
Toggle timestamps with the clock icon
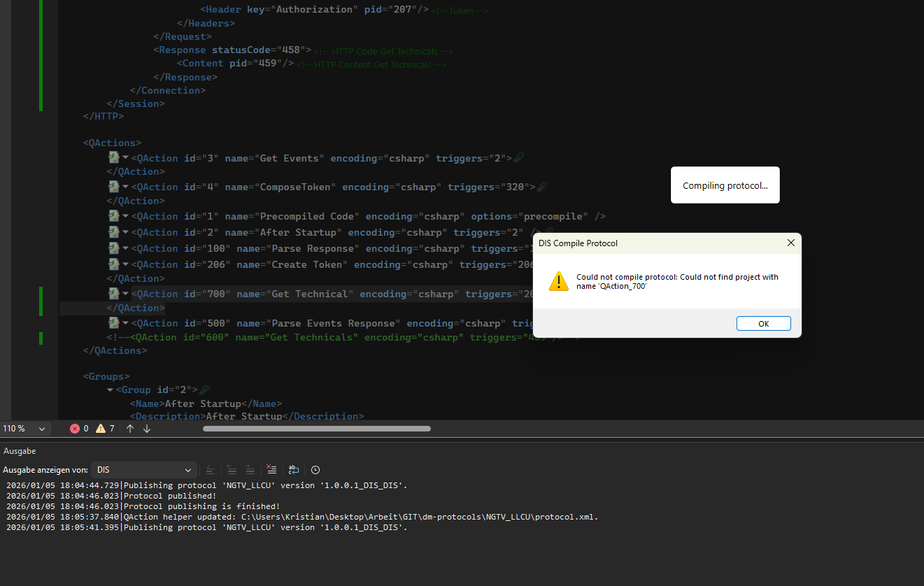[x=315, y=470]
